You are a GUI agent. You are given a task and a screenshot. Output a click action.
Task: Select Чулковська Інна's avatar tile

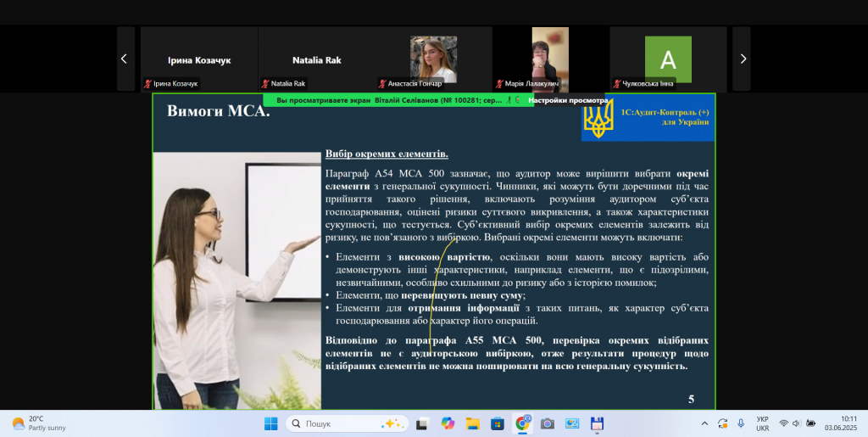click(668, 59)
